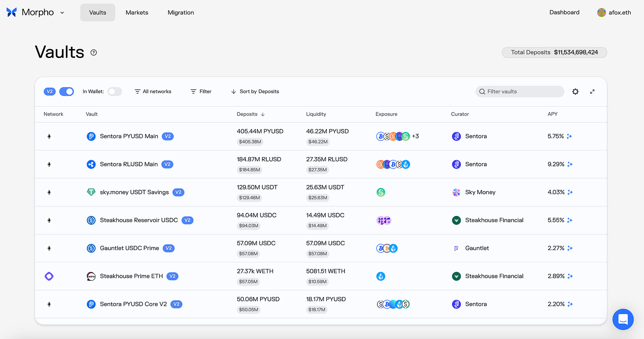The height and width of the screenshot is (339, 644).
Task: Expand the table to fullscreen
Action: click(x=592, y=92)
